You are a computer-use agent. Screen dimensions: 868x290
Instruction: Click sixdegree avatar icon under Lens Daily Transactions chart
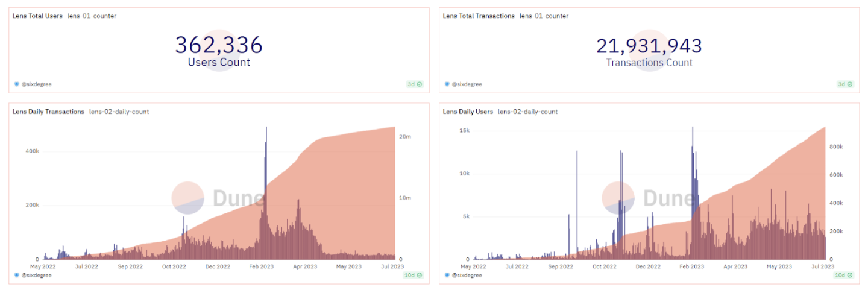click(x=16, y=275)
